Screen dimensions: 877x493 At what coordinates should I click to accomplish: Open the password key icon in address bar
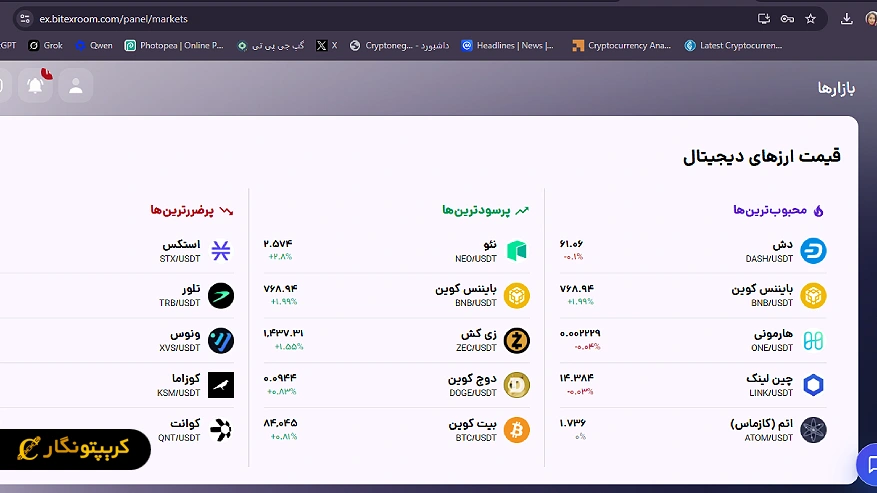point(787,19)
